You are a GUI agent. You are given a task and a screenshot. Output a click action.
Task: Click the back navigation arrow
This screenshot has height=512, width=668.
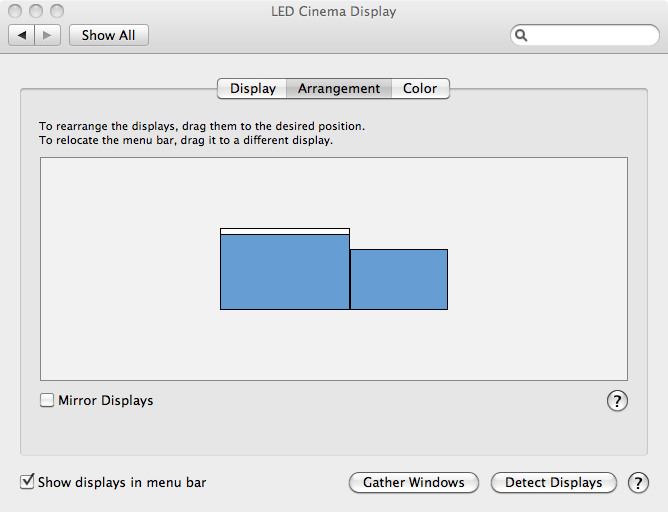(22, 35)
